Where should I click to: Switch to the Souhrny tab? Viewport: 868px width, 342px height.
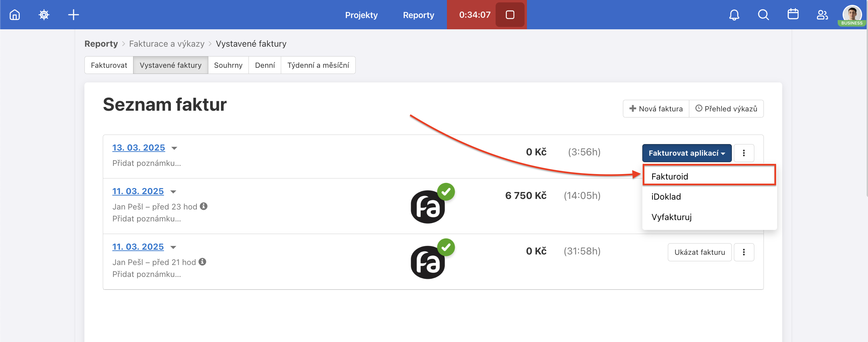(x=228, y=65)
